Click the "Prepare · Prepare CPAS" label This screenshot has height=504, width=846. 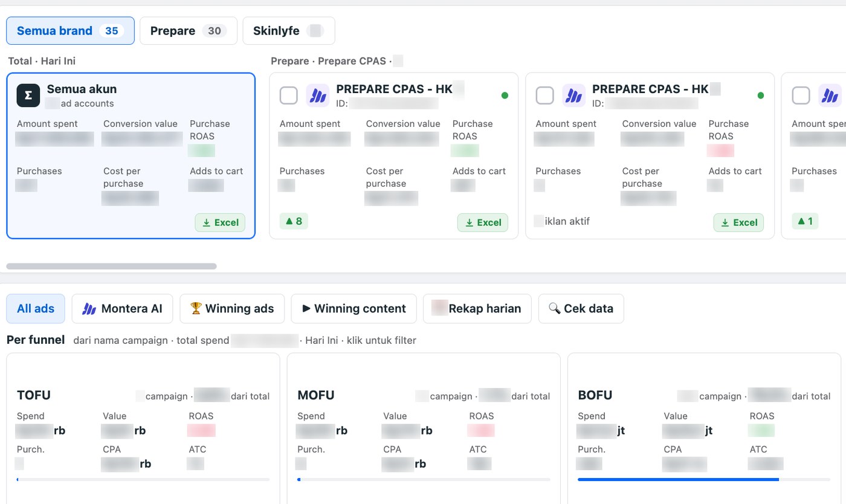tap(328, 61)
